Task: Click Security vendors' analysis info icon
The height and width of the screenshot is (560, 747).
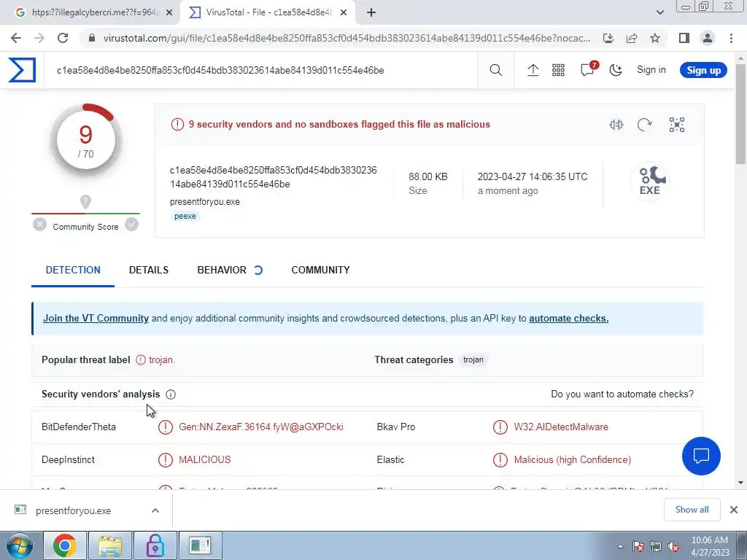Action: pos(171,394)
